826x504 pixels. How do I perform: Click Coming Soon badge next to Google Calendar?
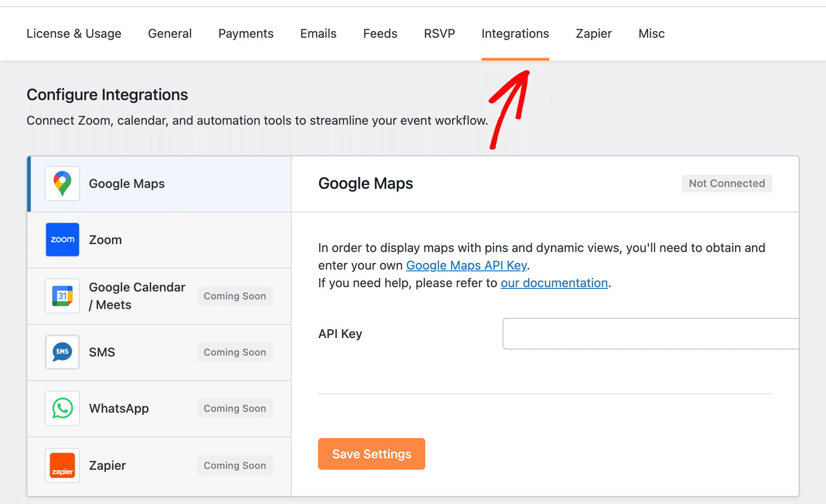(235, 296)
